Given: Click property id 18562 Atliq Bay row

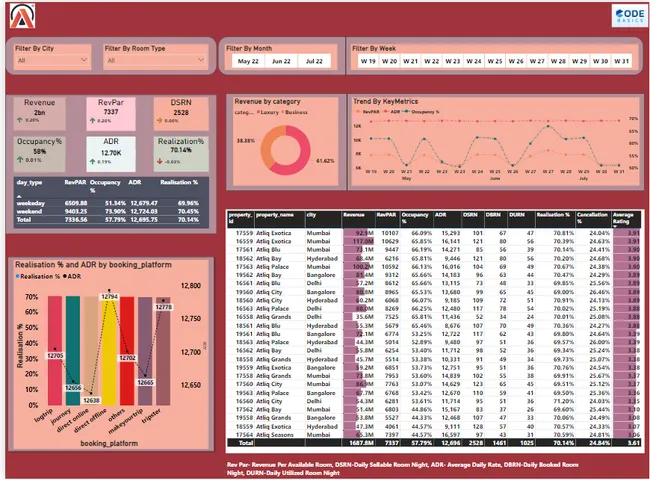Looking at the screenshot, I should click(x=434, y=258).
